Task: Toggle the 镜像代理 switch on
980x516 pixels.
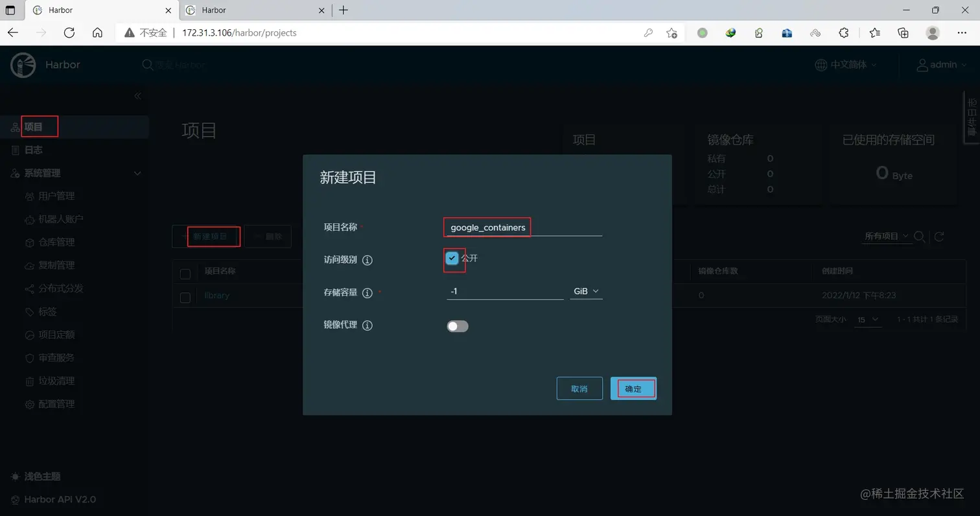Action: (458, 326)
